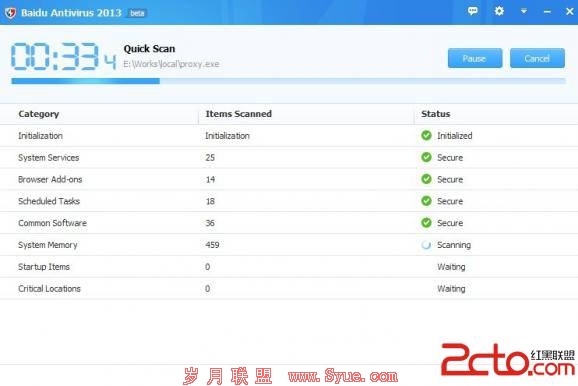Screen dimensions: 578x386
Task: Click the value 14 in Browser Add-ons row
Action: (x=210, y=179)
